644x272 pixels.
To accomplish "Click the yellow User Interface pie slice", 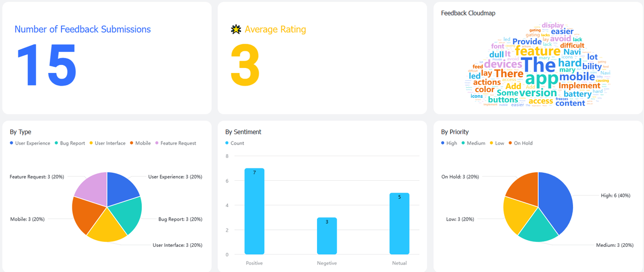I will pyautogui.click(x=107, y=226).
